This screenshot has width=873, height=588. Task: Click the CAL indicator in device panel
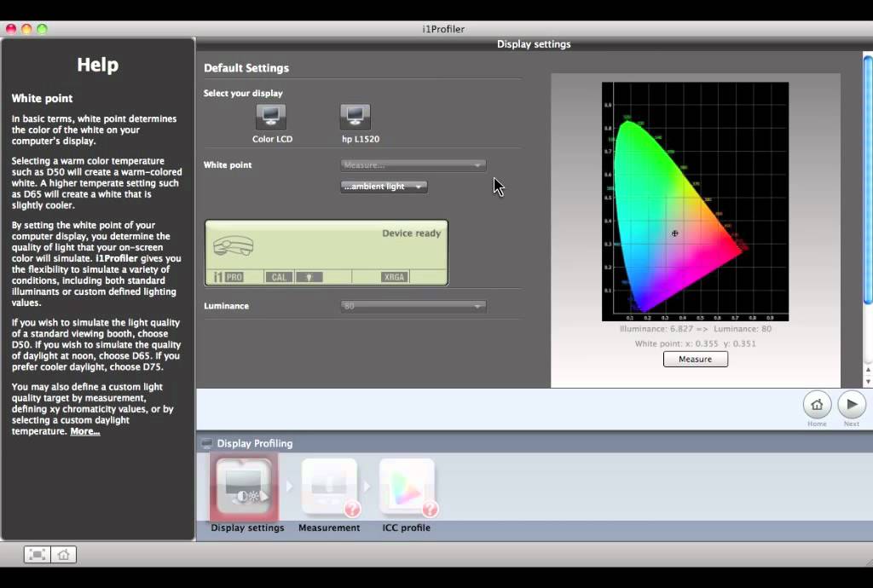(x=279, y=277)
